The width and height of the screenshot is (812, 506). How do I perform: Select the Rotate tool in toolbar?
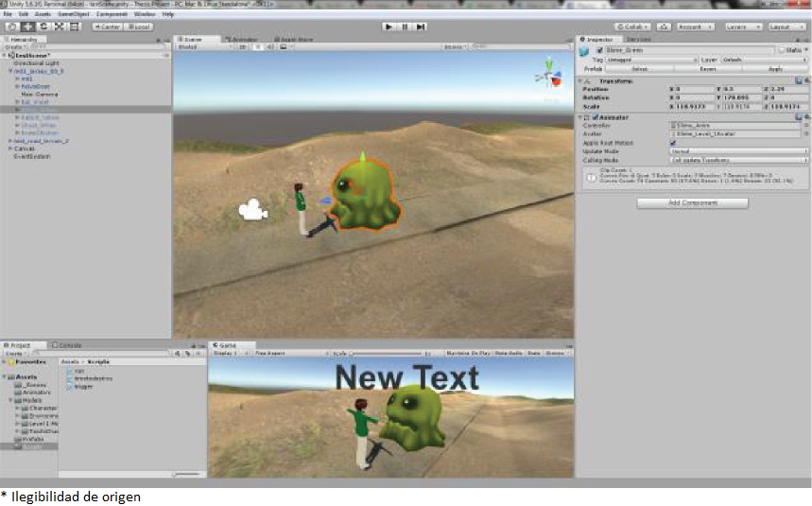click(43, 26)
